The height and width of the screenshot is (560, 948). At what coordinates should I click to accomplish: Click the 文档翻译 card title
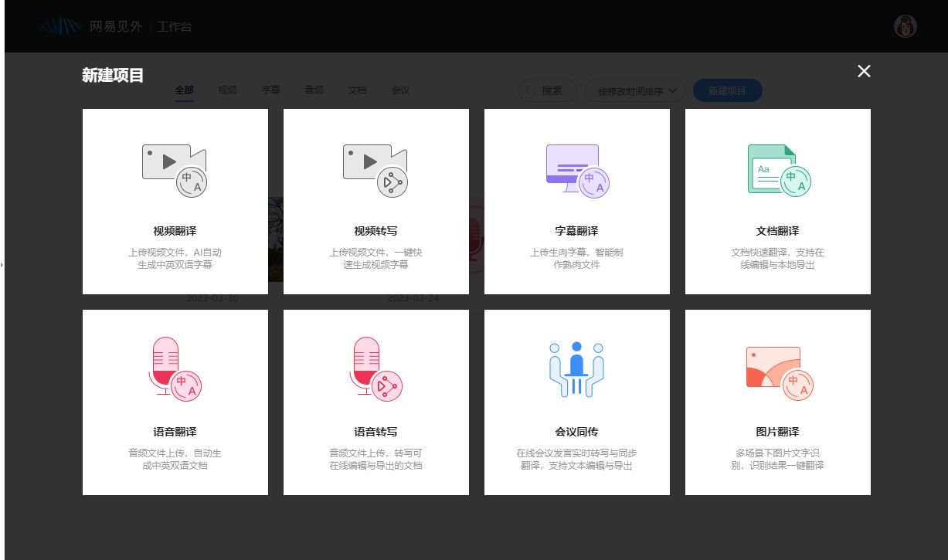(x=778, y=231)
